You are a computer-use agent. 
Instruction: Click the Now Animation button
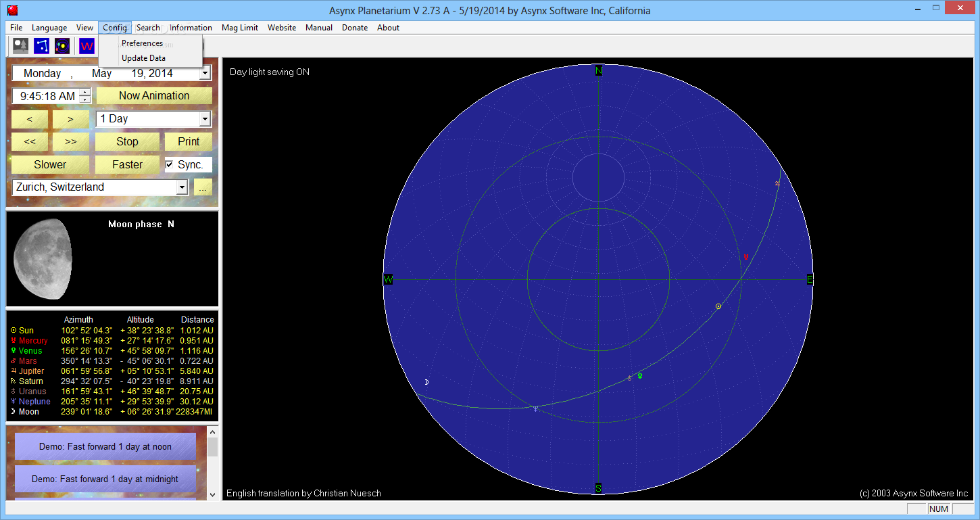click(x=154, y=96)
